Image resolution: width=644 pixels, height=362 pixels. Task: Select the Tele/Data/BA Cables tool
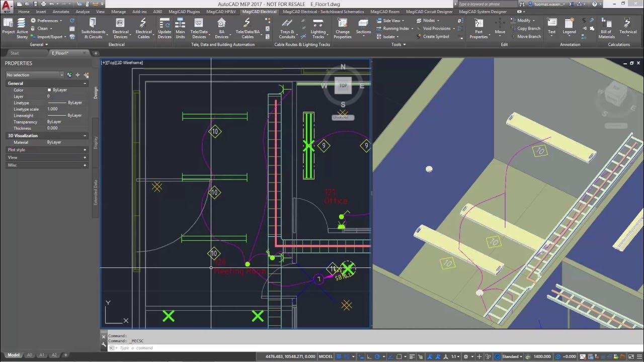pos(248,28)
